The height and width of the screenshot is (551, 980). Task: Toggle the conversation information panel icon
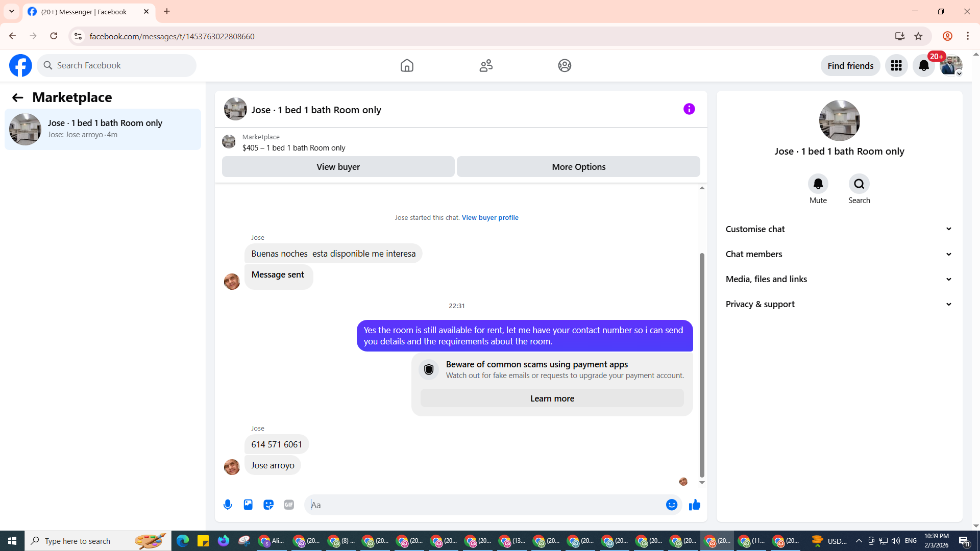pos(689,109)
